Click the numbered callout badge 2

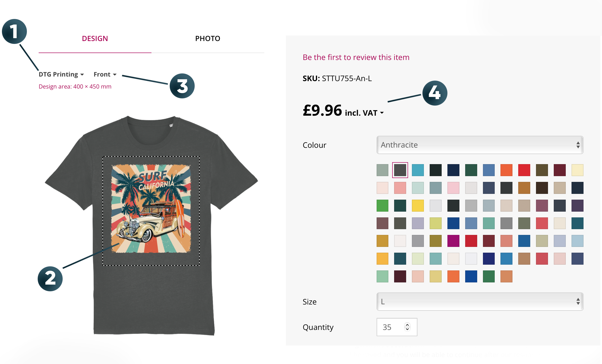pos(50,279)
